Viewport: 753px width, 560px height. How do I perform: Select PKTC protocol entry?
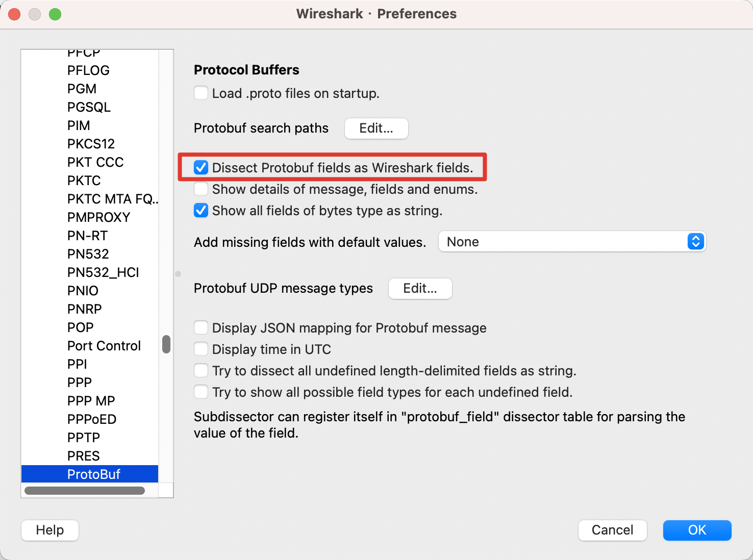[90, 181]
